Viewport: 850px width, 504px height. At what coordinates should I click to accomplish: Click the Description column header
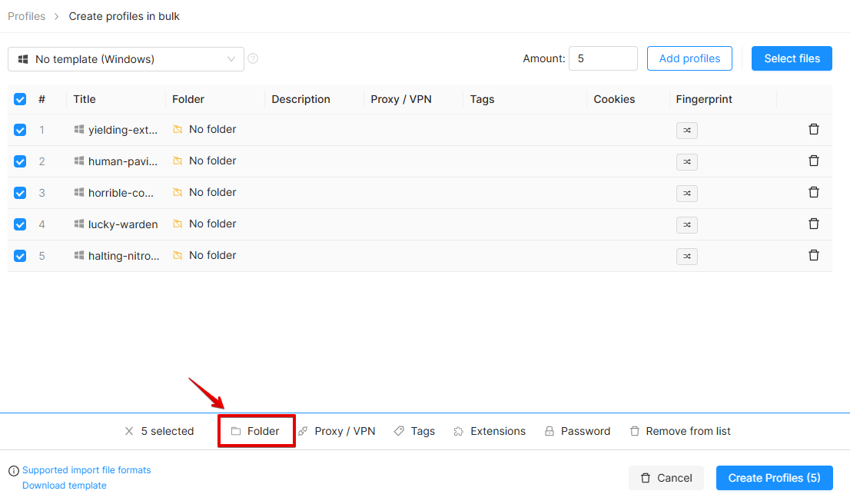click(x=300, y=99)
